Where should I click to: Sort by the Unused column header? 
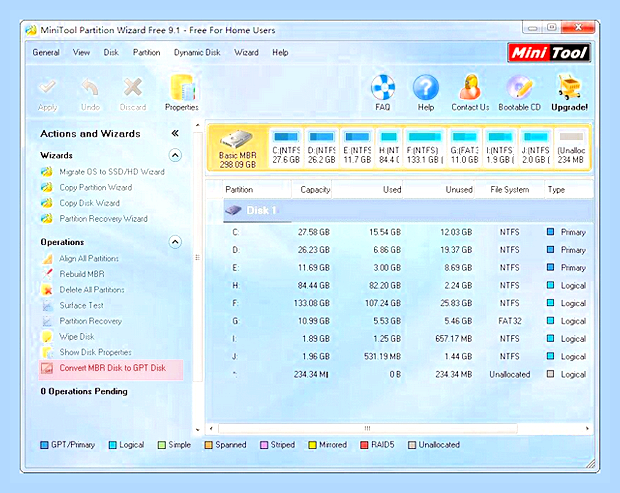point(439,190)
